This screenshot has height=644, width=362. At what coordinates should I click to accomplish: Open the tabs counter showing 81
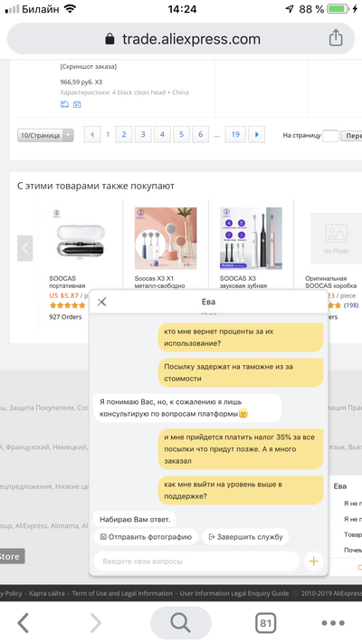(265, 623)
